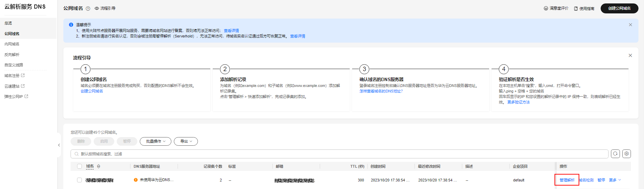Expand the 导出 dropdown
Screen dimensions: 644x189
pyautogui.click(x=186, y=141)
